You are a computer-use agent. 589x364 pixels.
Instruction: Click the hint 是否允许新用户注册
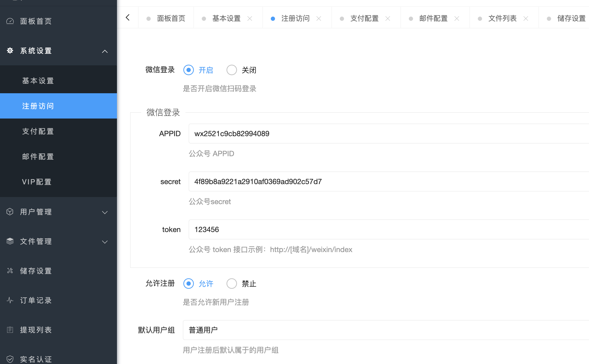point(216,302)
